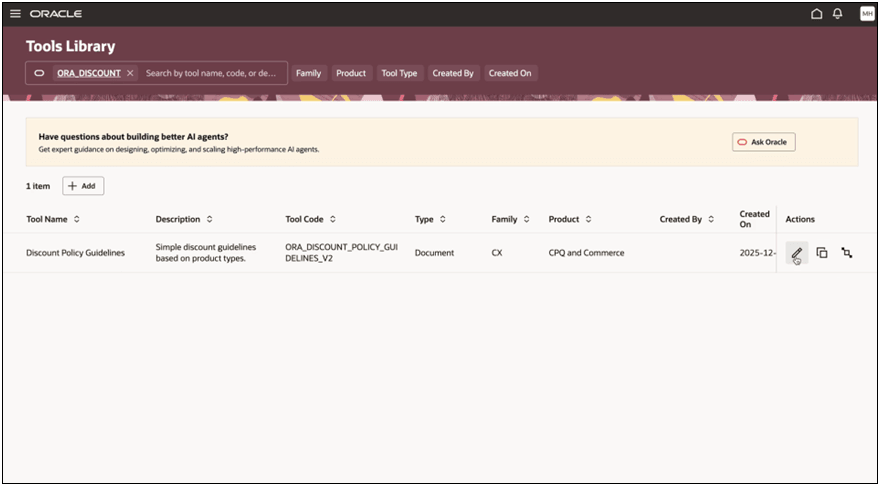
Task: Open the Product filter
Action: pyautogui.click(x=351, y=73)
